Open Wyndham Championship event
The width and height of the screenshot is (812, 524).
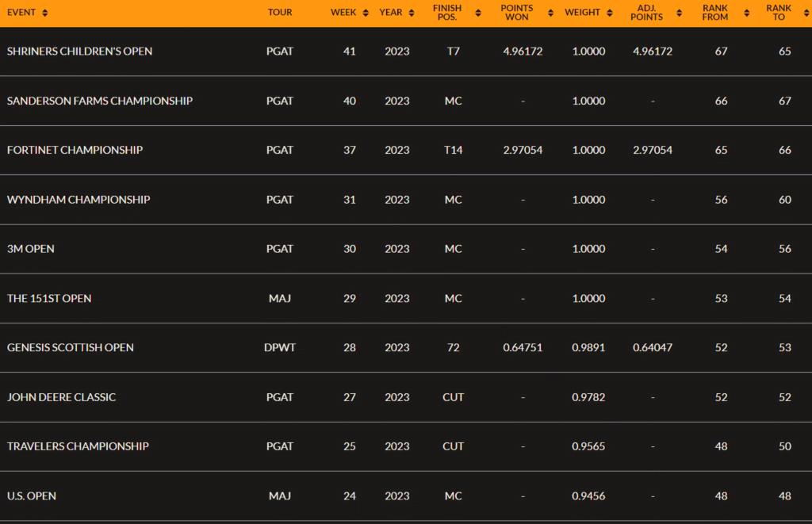79,200
